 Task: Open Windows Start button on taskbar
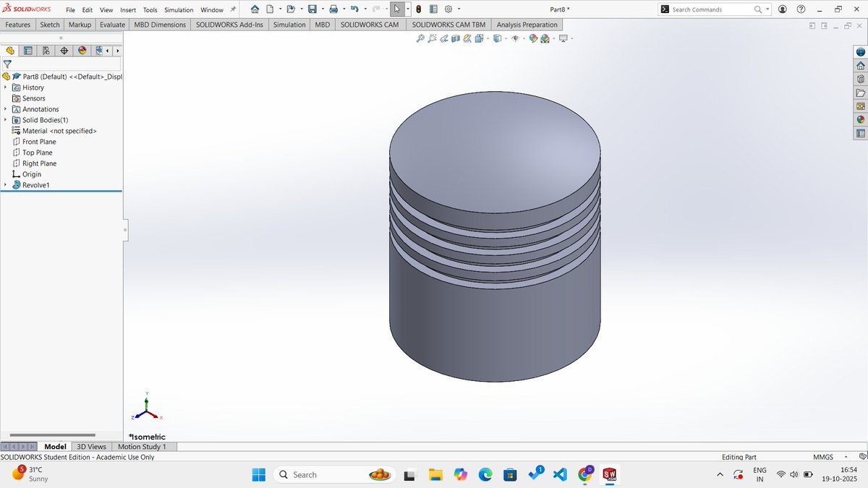(258, 474)
